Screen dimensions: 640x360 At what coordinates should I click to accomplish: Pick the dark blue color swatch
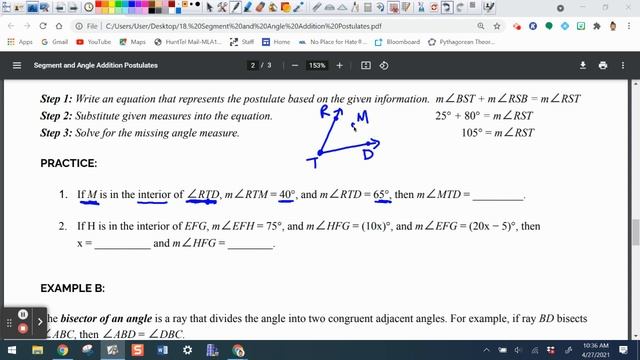[x=131, y=4]
